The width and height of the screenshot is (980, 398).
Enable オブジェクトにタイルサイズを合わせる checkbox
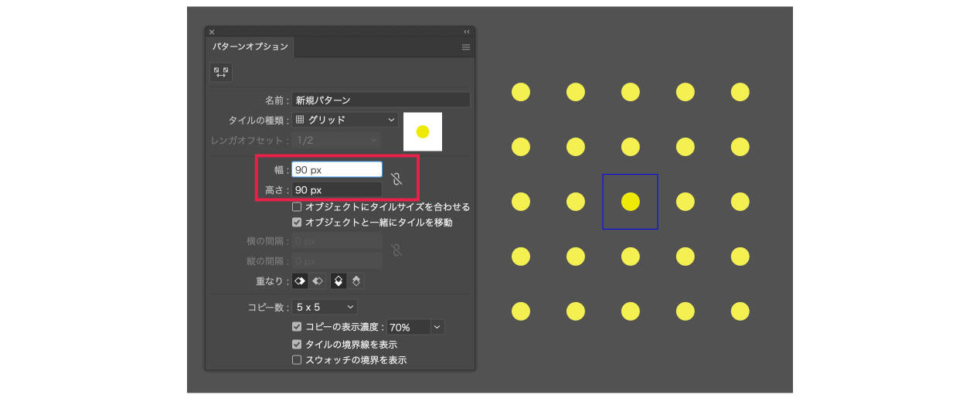tap(297, 207)
